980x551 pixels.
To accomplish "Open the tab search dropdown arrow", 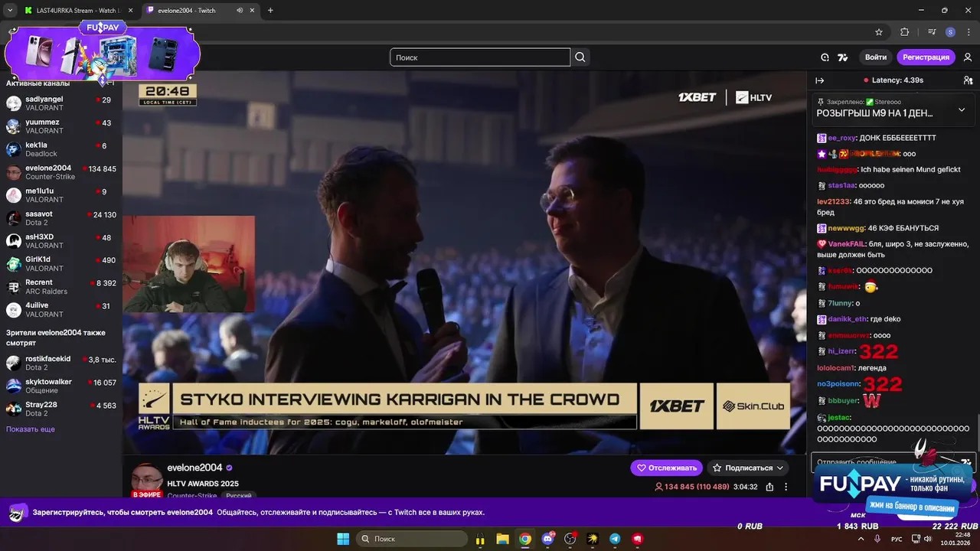I will click(x=10, y=11).
